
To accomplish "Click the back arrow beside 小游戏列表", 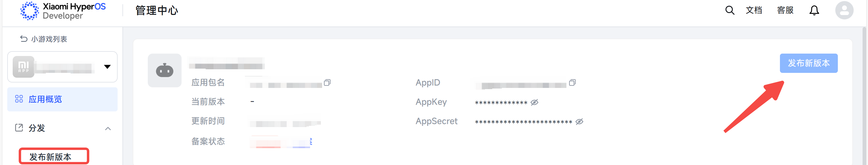I will (x=24, y=39).
